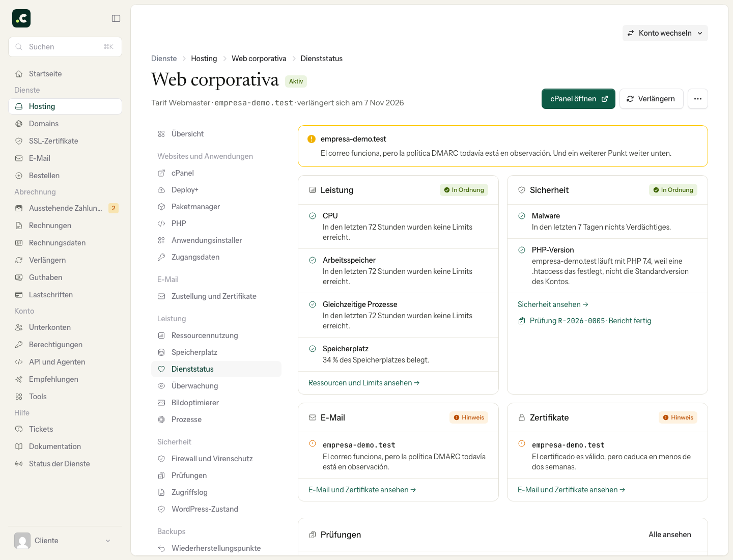Select Hosting in the main sidebar
This screenshot has width=733, height=560.
coord(65,106)
